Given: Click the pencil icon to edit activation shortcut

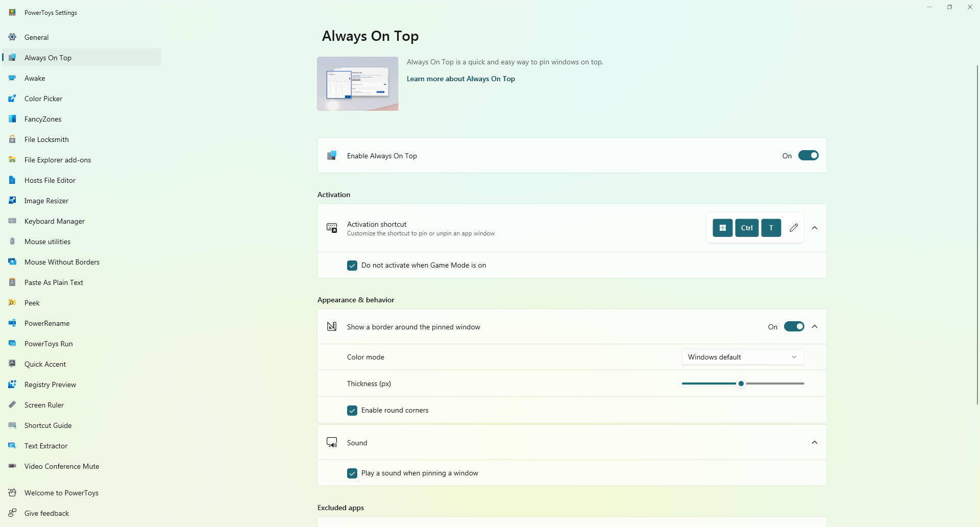Looking at the screenshot, I should tap(793, 228).
